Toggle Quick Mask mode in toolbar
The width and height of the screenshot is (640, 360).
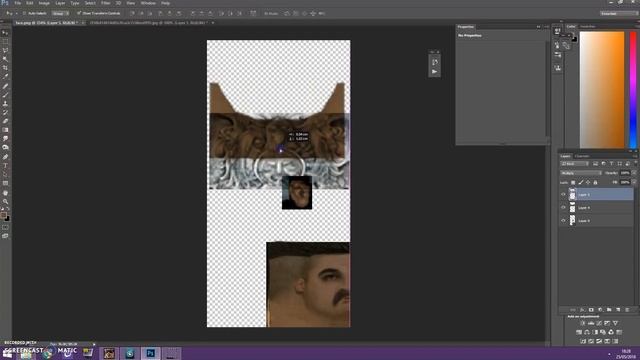[5, 227]
